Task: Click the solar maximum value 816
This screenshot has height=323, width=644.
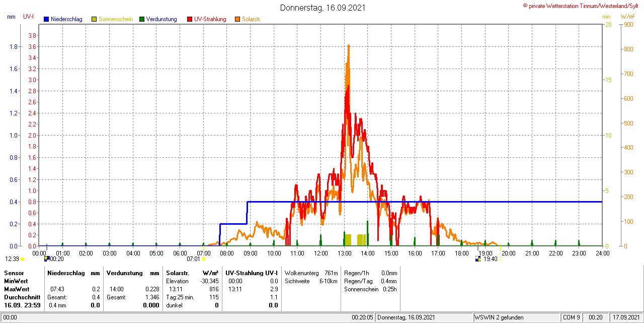Action: [x=214, y=289]
